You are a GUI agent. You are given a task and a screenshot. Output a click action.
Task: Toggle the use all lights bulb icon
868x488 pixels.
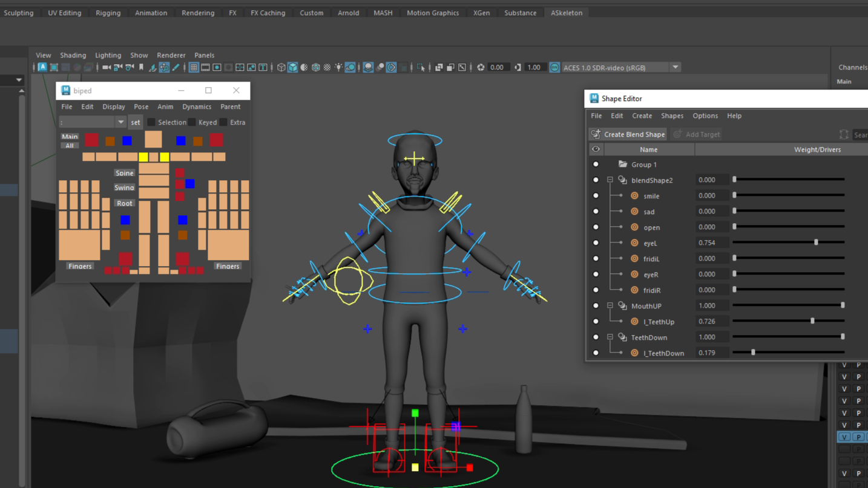tap(339, 68)
